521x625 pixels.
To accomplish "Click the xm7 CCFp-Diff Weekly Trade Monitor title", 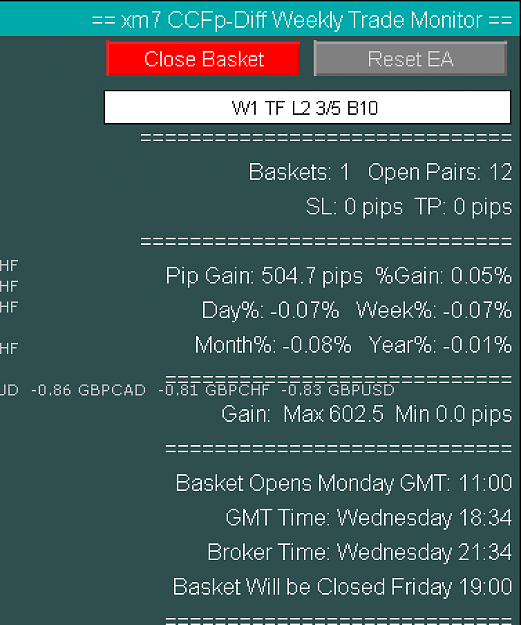I will 302,20.
